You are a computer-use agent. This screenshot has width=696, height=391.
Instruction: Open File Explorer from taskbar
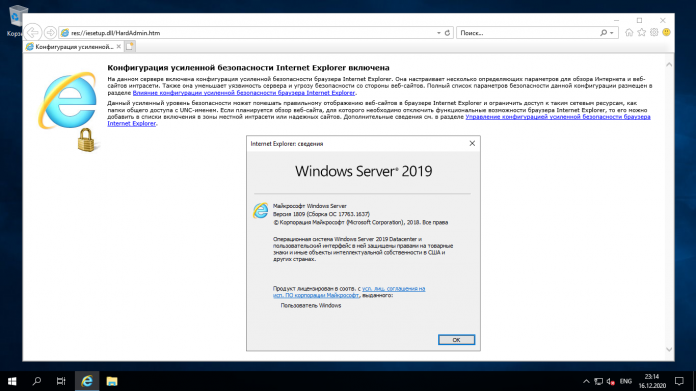point(112,381)
